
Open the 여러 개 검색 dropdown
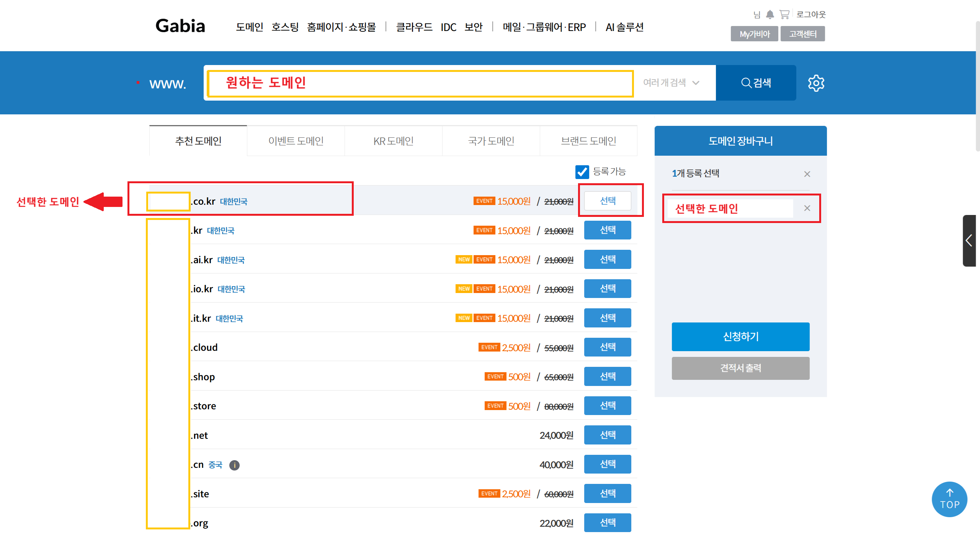(671, 83)
